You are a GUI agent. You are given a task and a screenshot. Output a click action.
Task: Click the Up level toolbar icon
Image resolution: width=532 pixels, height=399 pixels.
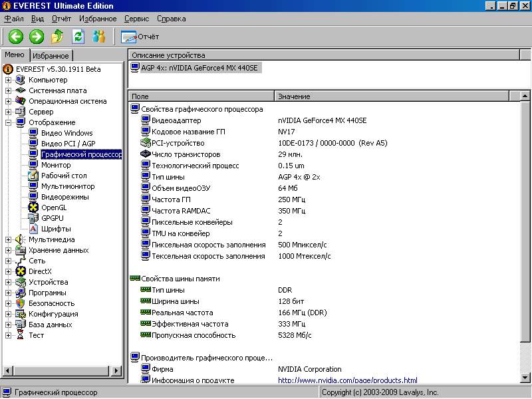click(x=58, y=37)
